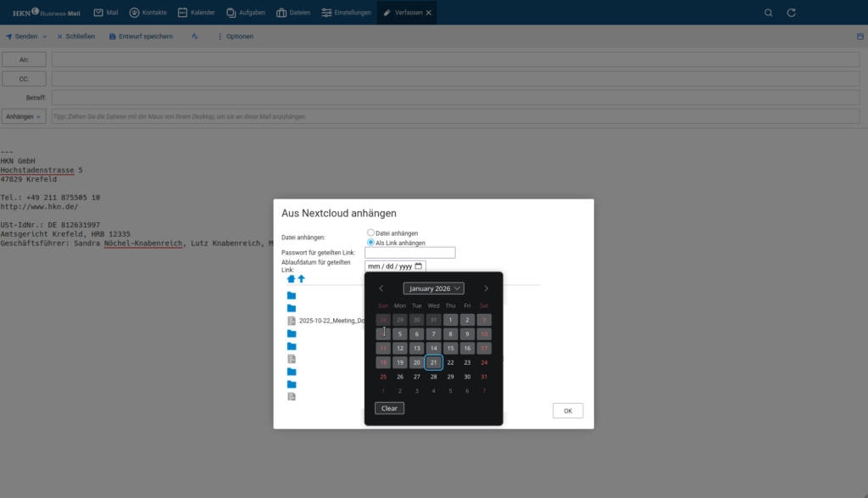Image resolution: width=868 pixels, height=498 pixels.
Task: Click the calendar icon in the expiry date field
Action: (419, 266)
